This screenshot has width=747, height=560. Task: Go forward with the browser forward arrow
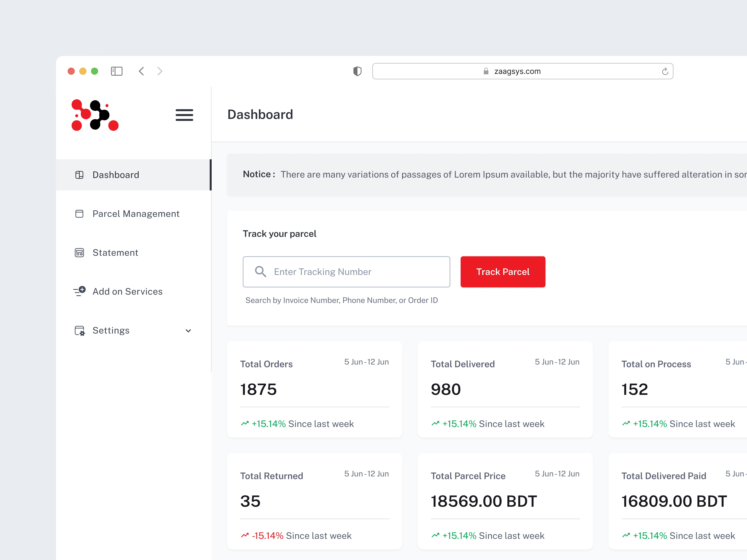160,71
